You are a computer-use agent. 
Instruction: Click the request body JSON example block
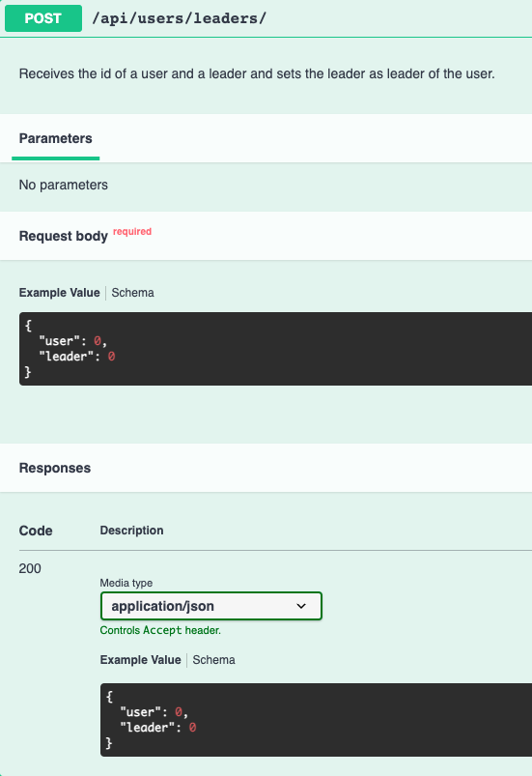point(275,349)
